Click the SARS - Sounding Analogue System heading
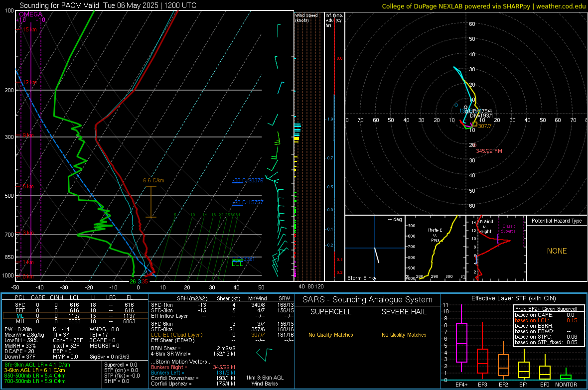Viewport: 588px width, 390px height. coord(367,300)
